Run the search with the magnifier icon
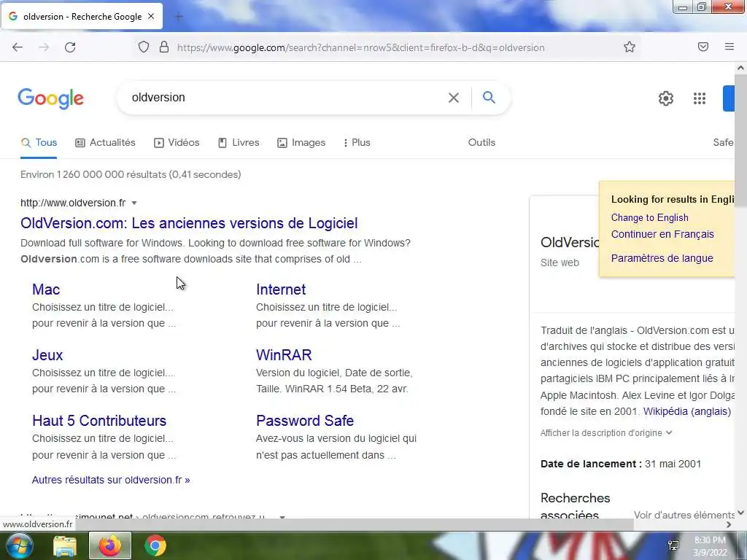The height and width of the screenshot is (560, 747). [x=489, y=97]
